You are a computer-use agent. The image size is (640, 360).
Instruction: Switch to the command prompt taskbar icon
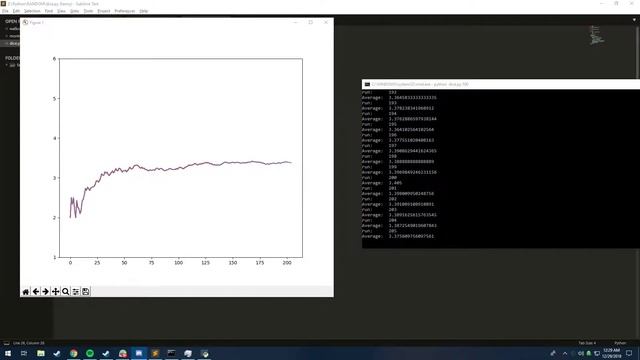171,353
